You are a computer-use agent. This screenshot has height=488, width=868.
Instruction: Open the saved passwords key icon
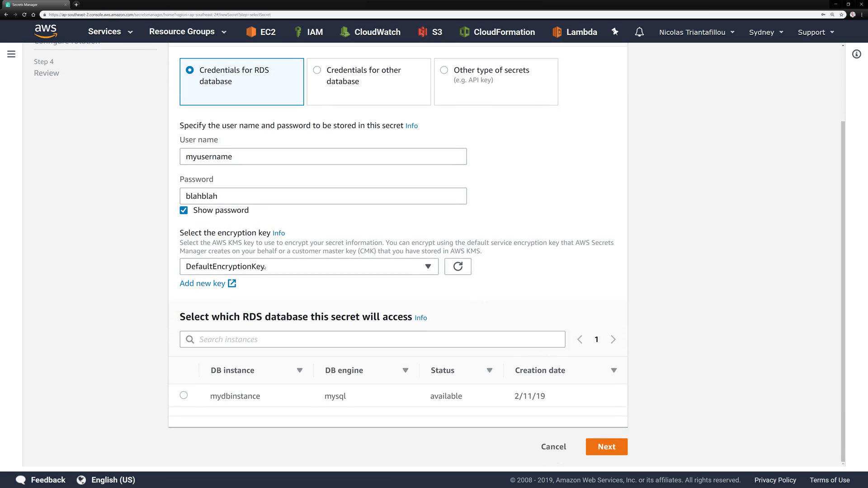(x=823, y=14)
